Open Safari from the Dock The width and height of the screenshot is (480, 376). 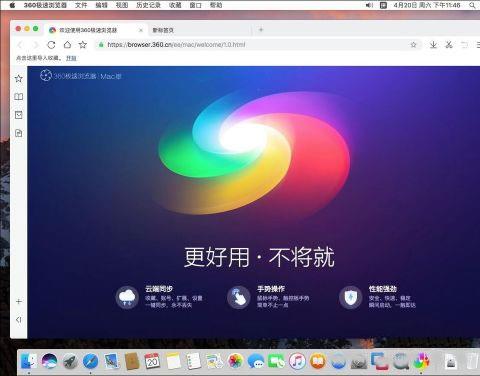coord(90,361)
